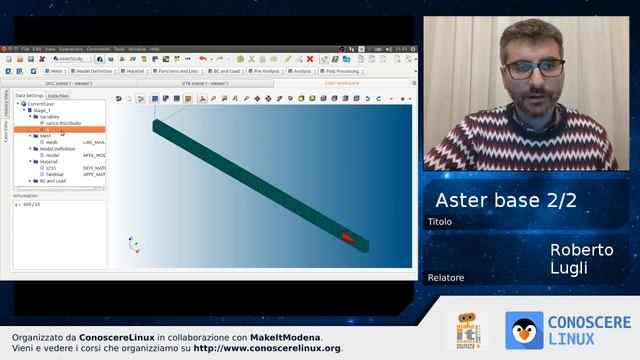This screenshot has width=640, height=360.
Task: Open the Tools menu
Action: pos(119,49)
